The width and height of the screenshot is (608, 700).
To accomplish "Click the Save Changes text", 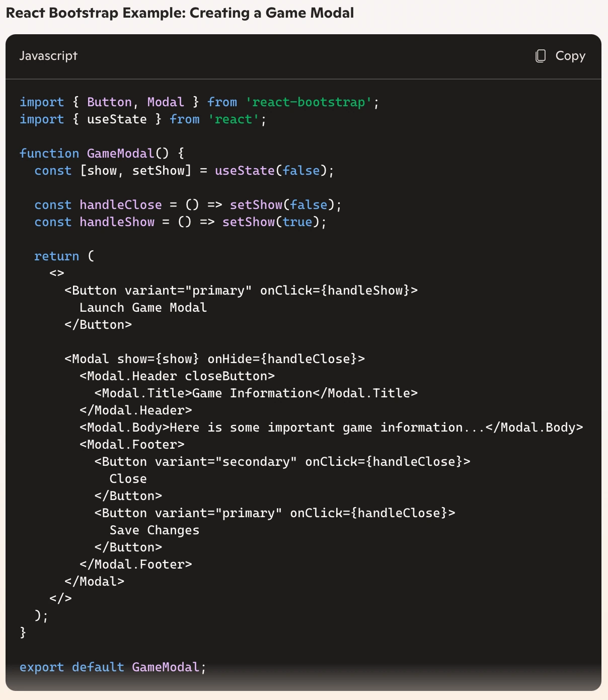I will tap(155, 530).
